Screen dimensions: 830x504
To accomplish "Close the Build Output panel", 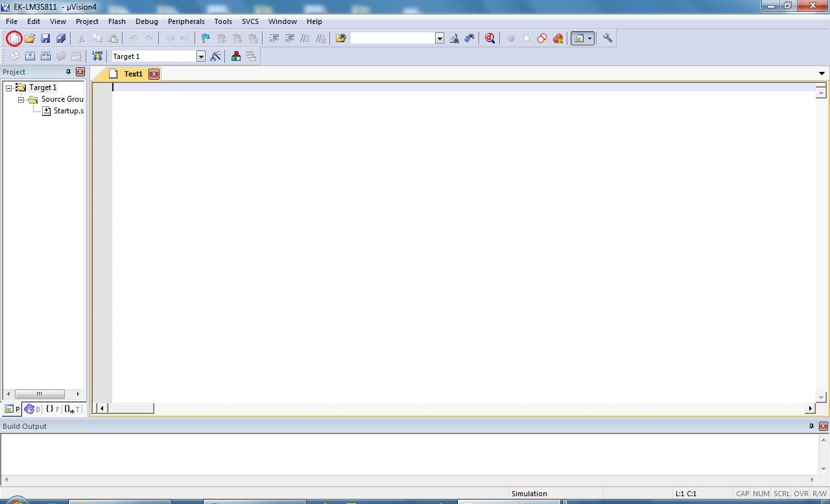I will coord(824,426).
